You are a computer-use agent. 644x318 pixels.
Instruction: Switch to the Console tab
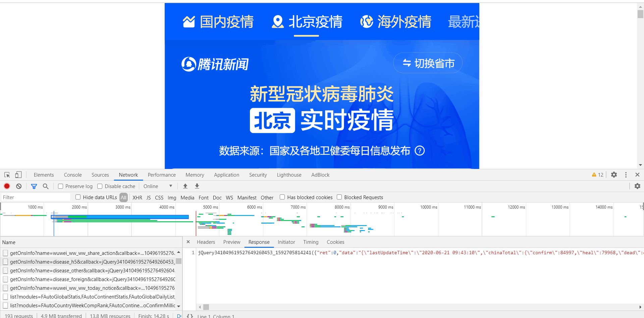coord(73,175)
